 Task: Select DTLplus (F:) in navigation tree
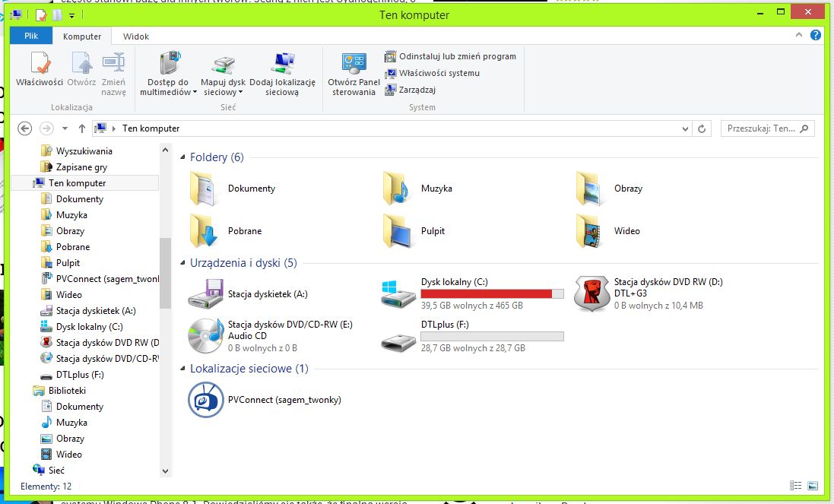(x=72, y=374)
